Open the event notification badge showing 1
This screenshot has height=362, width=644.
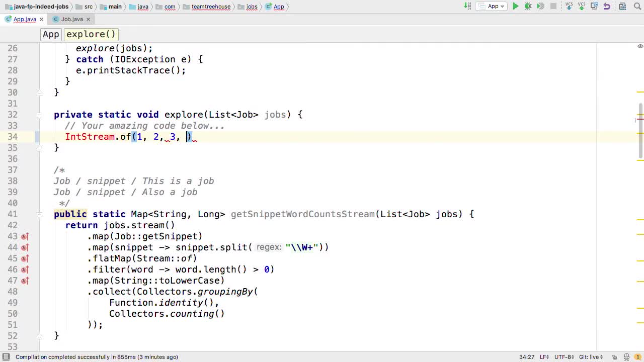[x=639, y=357]
